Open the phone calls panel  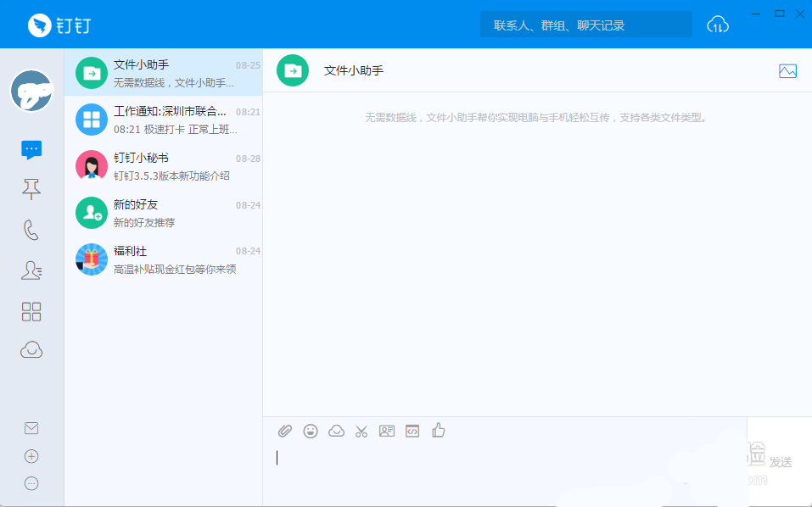pos(31,229)
